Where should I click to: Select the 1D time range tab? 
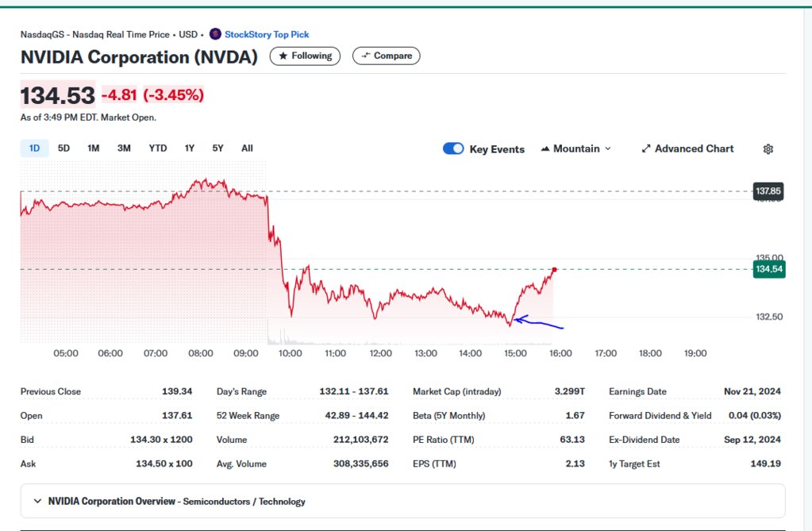34,148
